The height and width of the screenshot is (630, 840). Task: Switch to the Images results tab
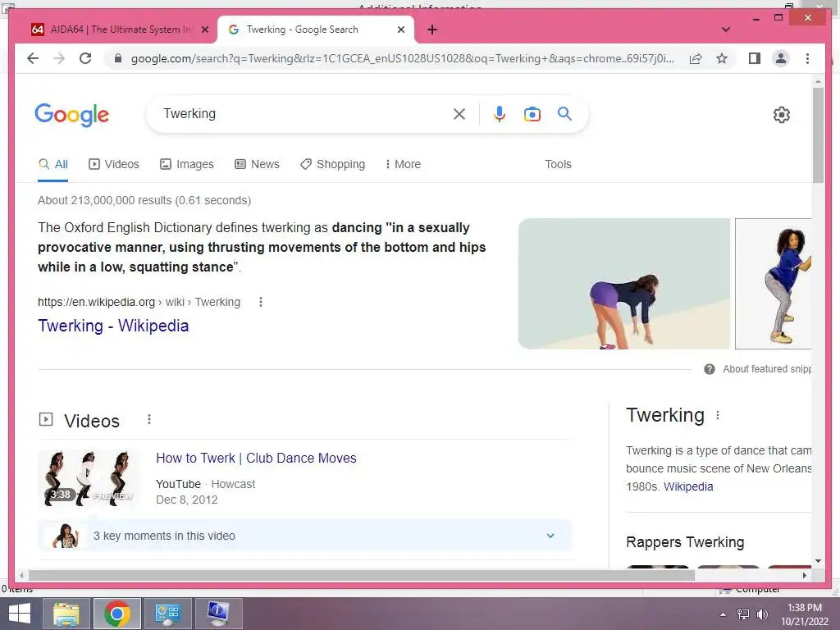[187, 164]
